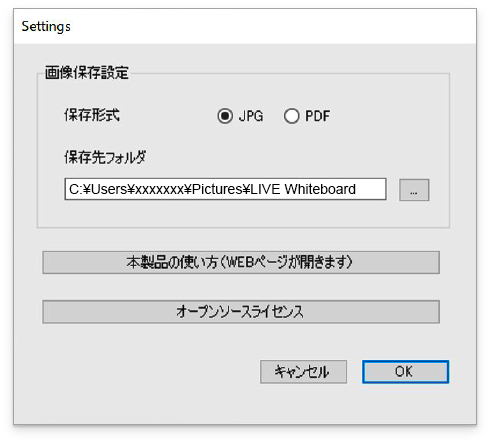Open 本製品の使い方 web page button

coord(241,263)
